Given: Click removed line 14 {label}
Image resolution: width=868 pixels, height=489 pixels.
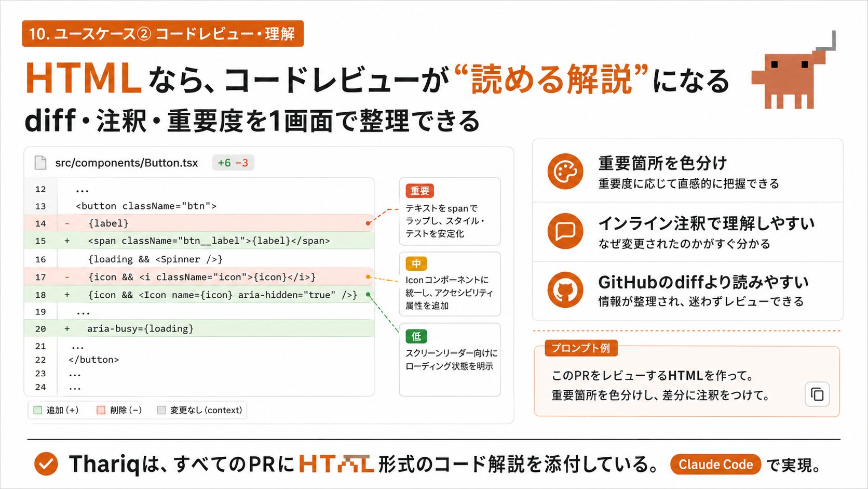Looking at the screenshot, I should point(199,223).
